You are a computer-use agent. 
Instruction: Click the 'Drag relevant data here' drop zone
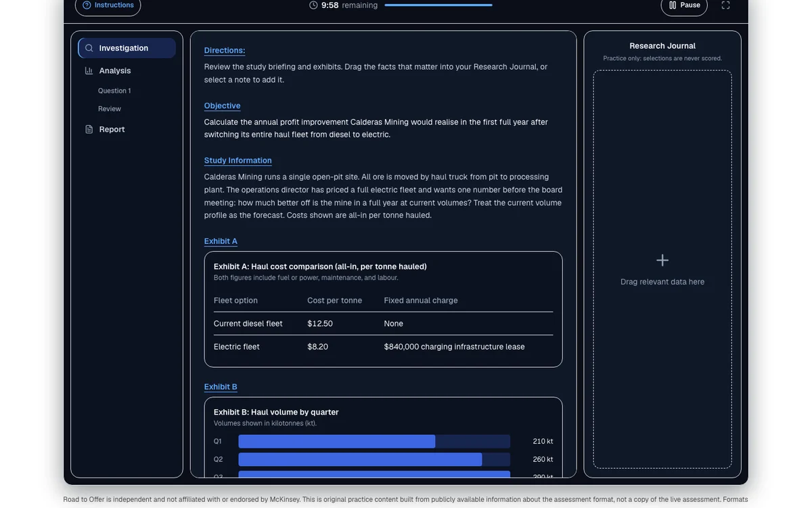point(662,270)
